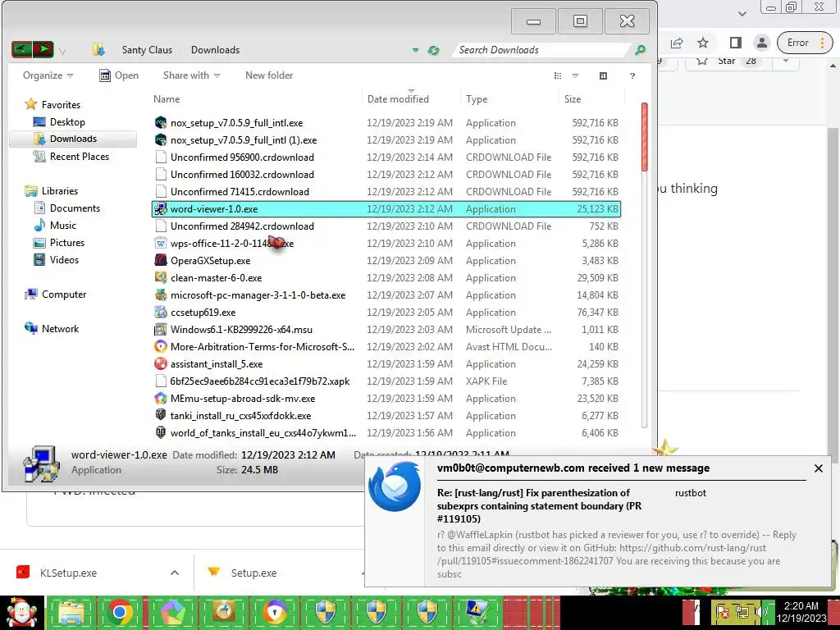Open the Chrome tab search chevron
The image size is (840, 630).
tap(742, 13)
